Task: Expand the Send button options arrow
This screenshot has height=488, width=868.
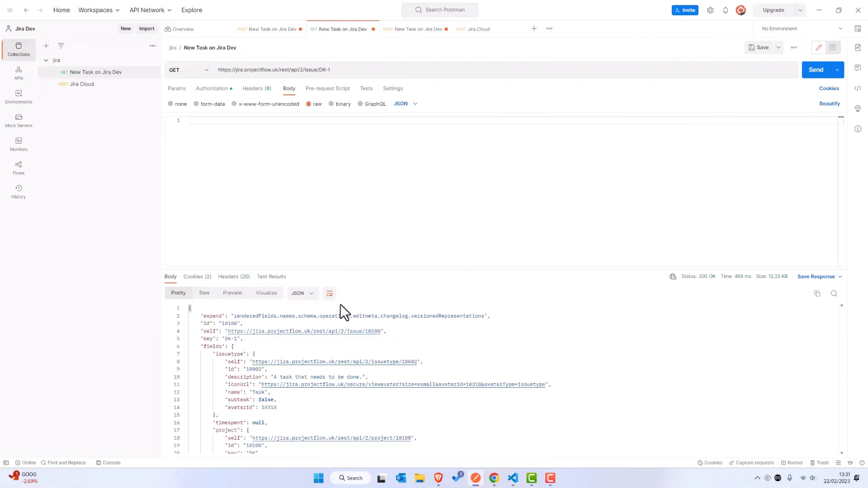Action: coord(837,70)
